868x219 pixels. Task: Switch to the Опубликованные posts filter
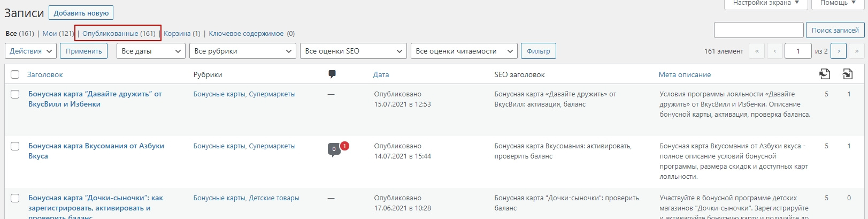click(119, 33)
